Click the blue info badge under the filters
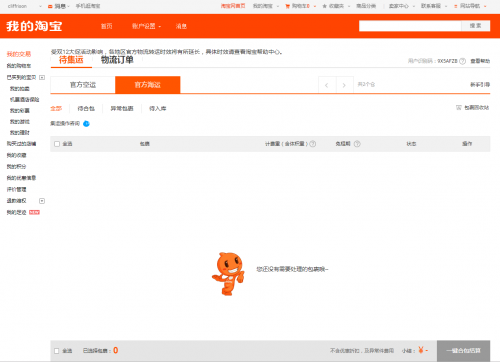The width and height of the screenshot is (500, 362). tap(86, 124)
